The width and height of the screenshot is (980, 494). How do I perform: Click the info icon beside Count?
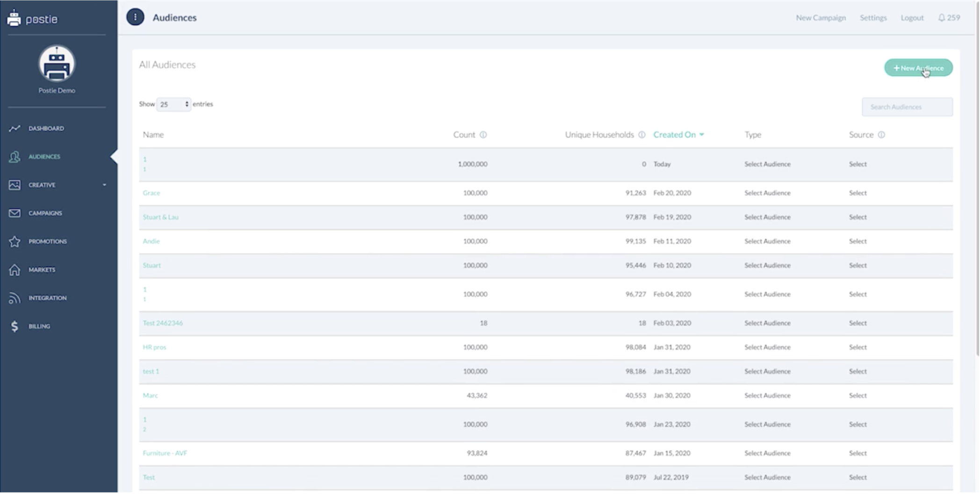tap(483, 135)
